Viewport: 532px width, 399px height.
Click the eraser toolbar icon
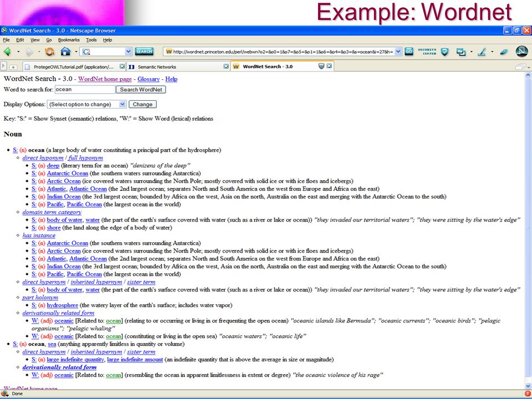504,52
